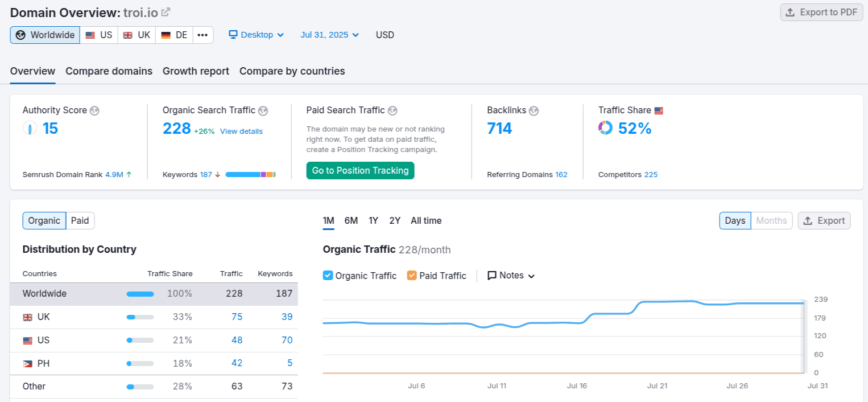The height and width of the screenshot is (402, 868).
Task: Click the US flag next to Traffic Share
Action: click(659, 110)
